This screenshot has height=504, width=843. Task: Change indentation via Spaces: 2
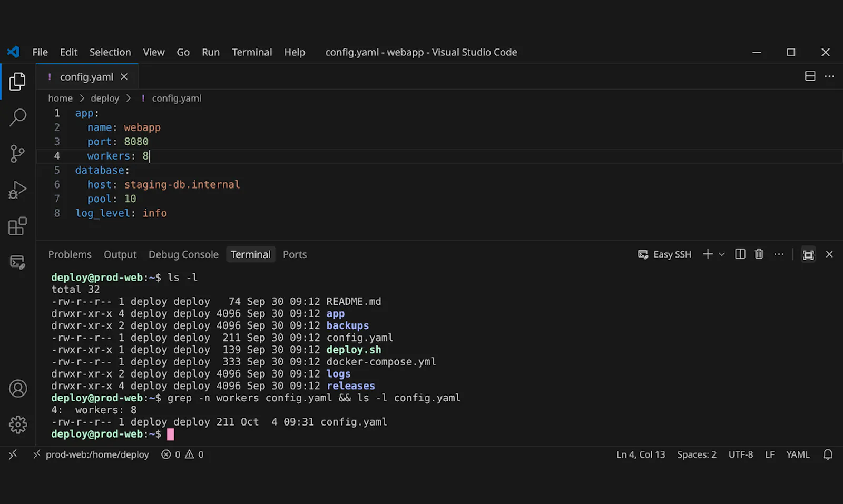pos(697,454)
